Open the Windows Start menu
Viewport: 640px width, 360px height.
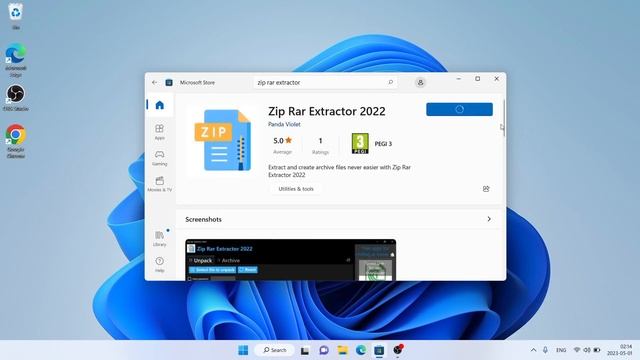pos(243,350)
